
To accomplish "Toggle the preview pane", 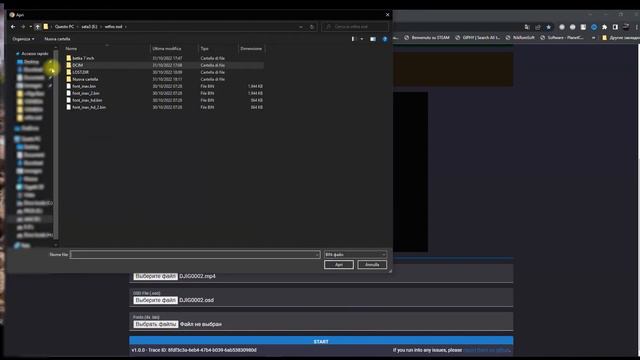I will click(373, 39).
